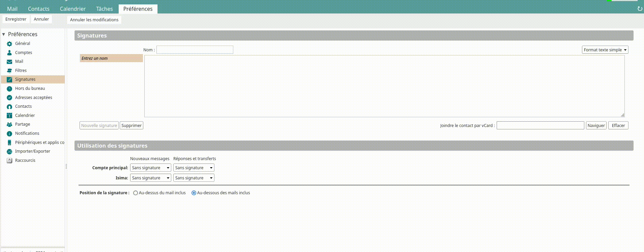This screenshot has width=644, height=252.
Task: Click the Partage people icon
Action: [x=9, y=124]
